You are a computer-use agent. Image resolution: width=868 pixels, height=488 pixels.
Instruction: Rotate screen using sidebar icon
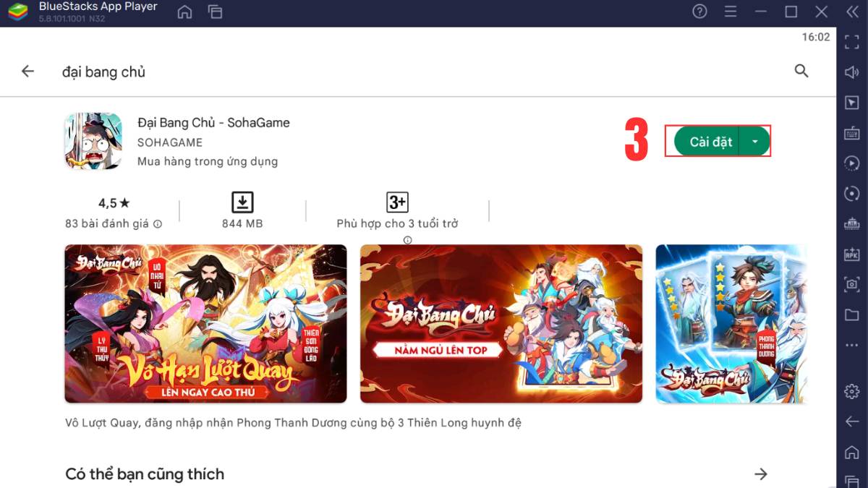(852, 194)
